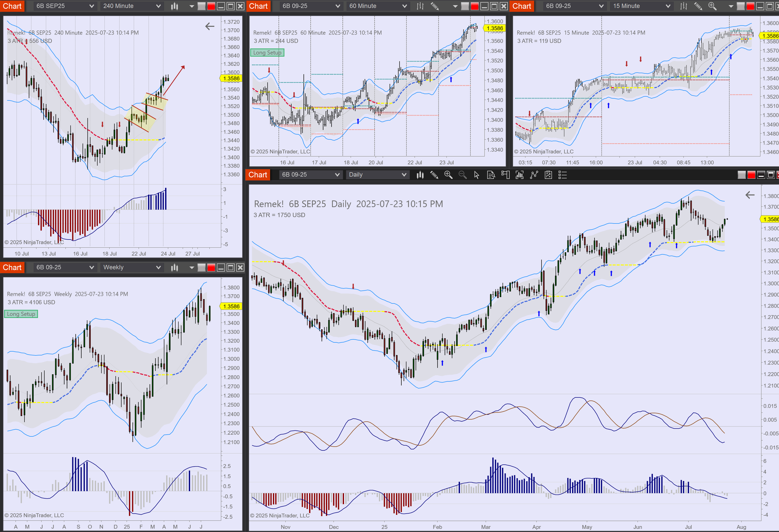This screenshot has width=779, height=532.
Task: Click Chart tab of the Daily window
Action: tap(258, 175)
